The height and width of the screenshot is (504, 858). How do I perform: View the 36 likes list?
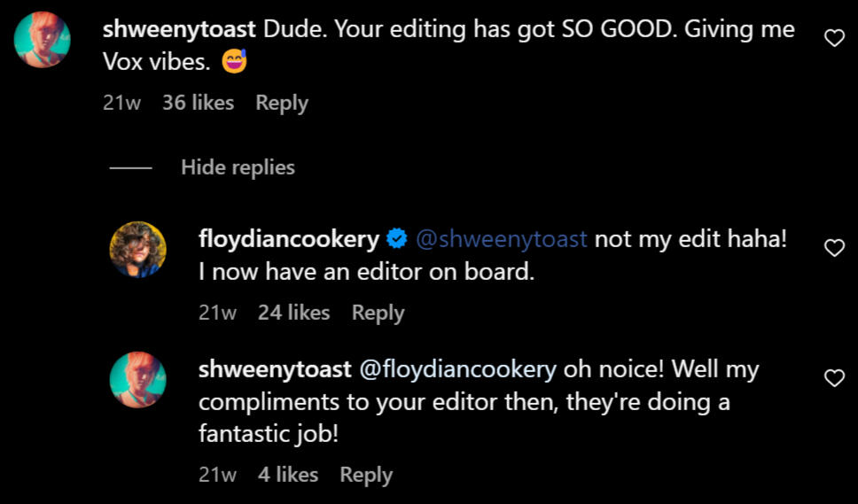[198, 103]
